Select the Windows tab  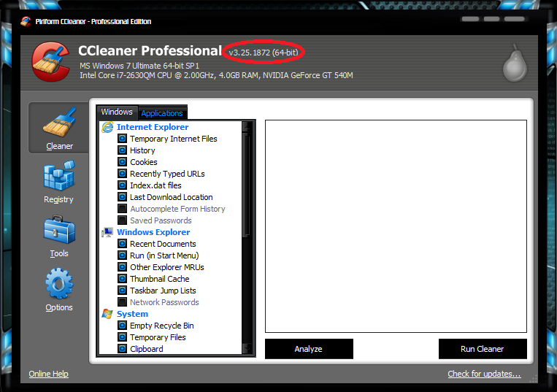coord(117,112)
